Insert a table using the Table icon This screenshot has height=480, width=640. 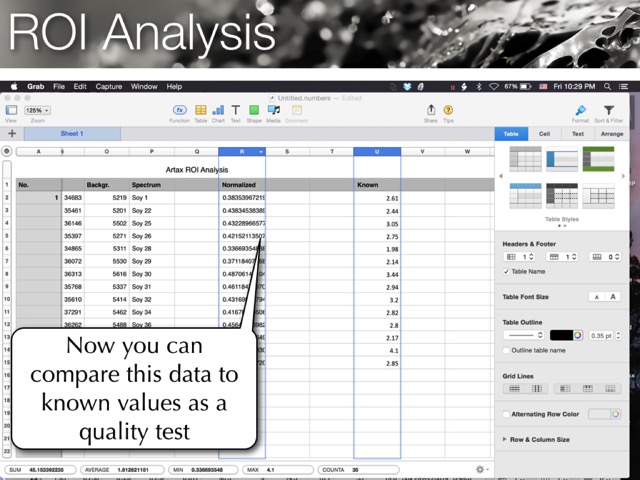point(200,110)
